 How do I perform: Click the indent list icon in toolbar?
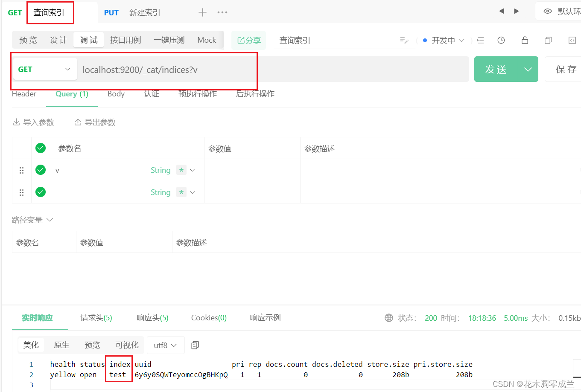coord(480,40)
